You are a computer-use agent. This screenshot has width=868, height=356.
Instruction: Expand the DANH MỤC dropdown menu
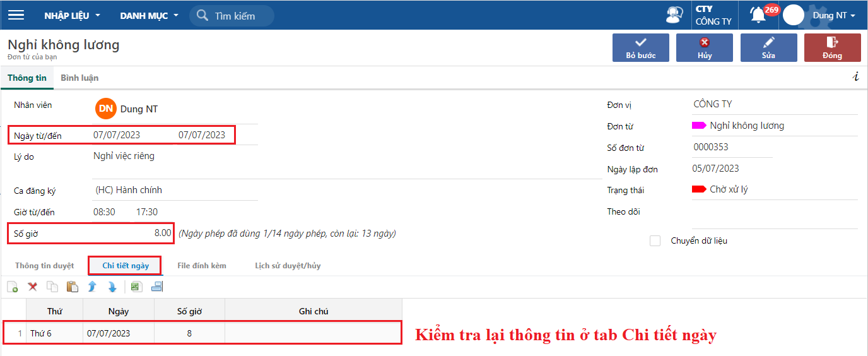coord(150,16)
